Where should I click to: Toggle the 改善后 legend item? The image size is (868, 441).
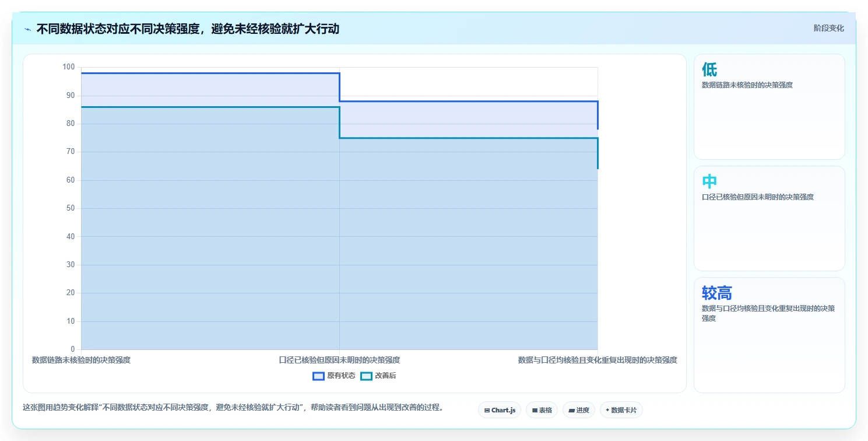click(378, 376)
